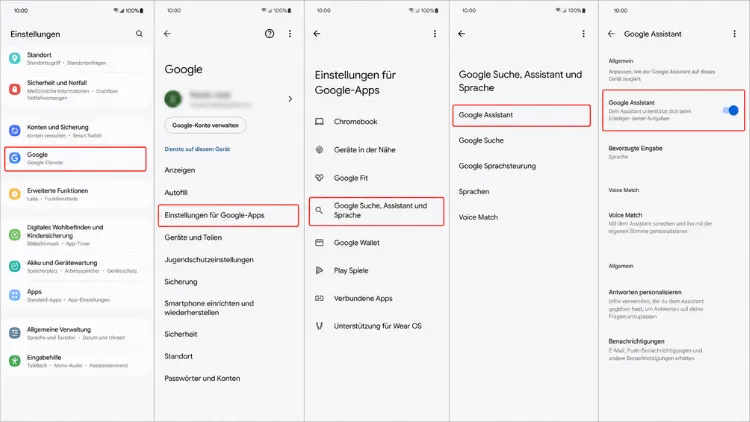Select Voice Match in Suche, Assistant list
The width and height of the screenshot is (750, 422).
pos(478,217)
